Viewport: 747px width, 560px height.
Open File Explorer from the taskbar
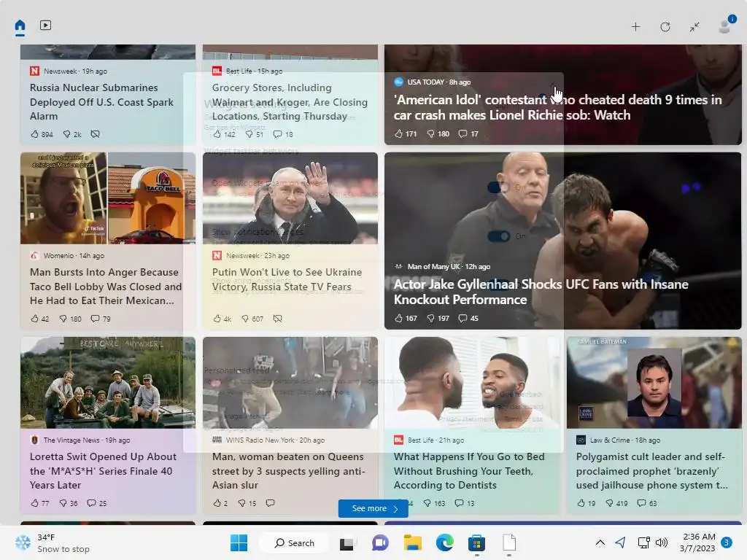click(x=413, y=542)
